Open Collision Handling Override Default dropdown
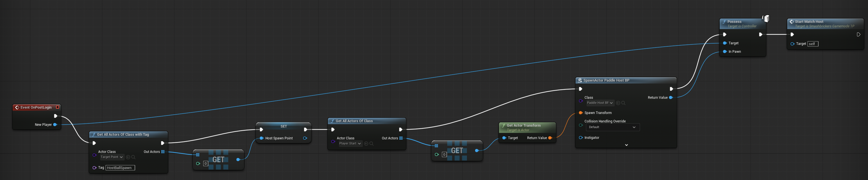The image size is (868, 180). tap(613, 127)
